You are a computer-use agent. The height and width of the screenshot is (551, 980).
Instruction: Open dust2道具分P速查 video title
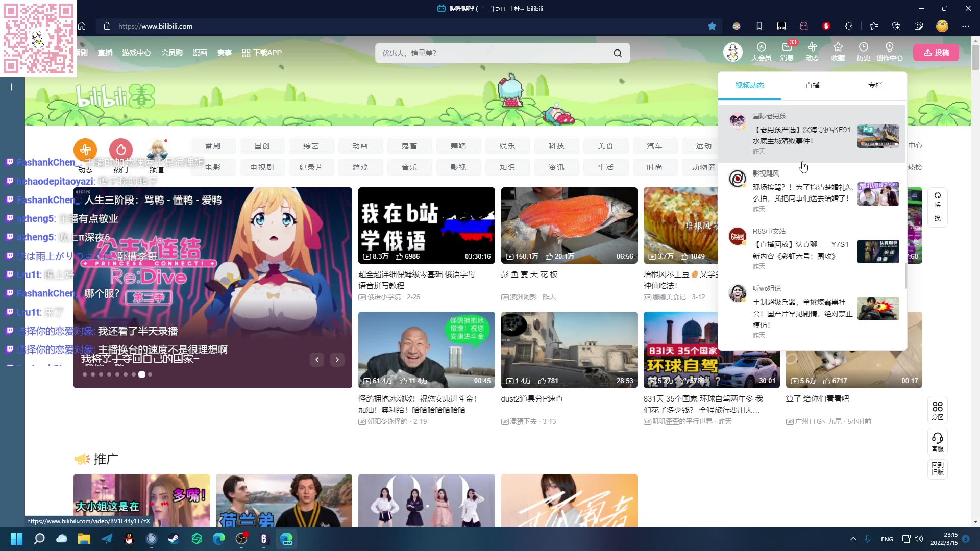(x=532, y=399)
